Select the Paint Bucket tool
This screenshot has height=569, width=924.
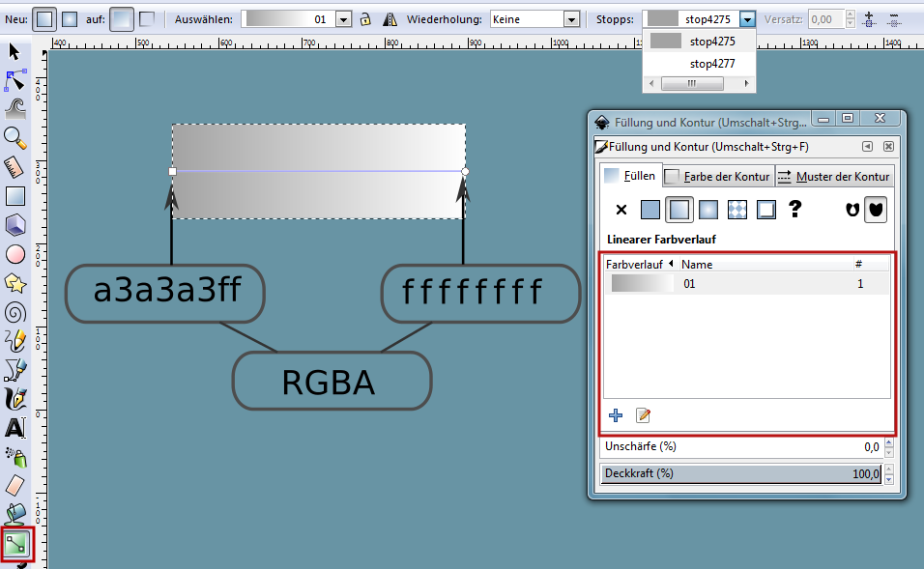point(14,514)
